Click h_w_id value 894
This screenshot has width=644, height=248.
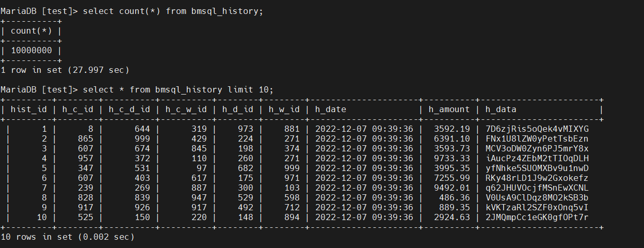(292, 218)
